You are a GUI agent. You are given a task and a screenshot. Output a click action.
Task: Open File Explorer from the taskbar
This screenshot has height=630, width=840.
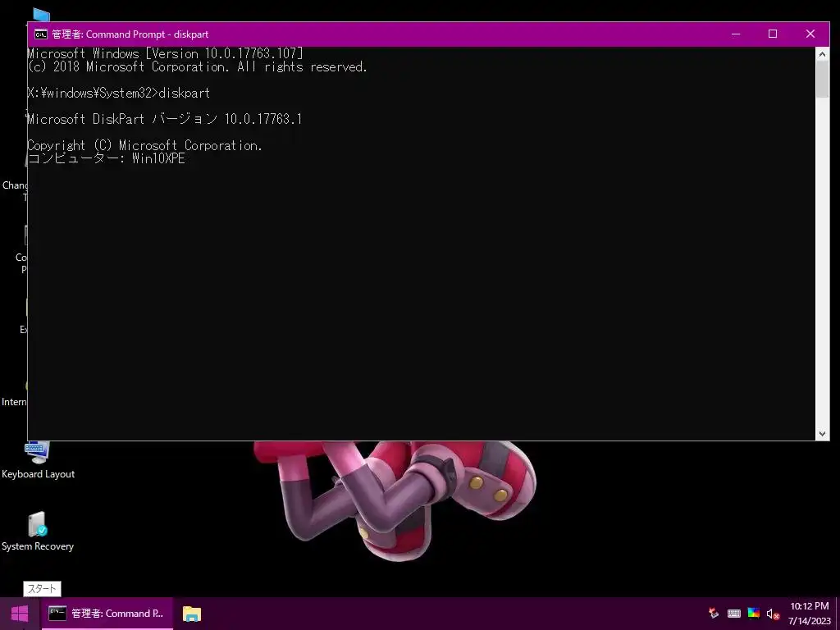192,614
